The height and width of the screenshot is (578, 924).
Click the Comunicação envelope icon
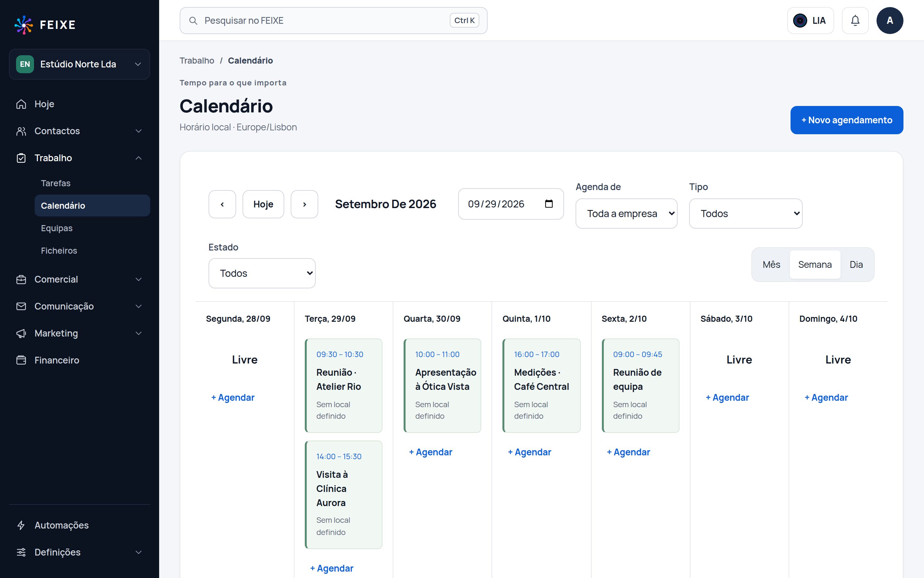click(21, 306)
